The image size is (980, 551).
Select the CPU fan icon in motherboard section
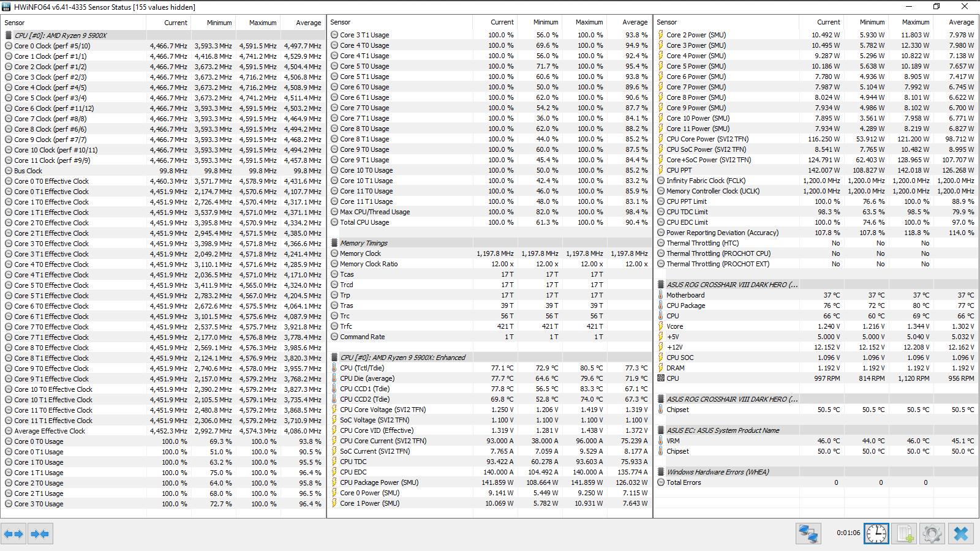pos(660,378)
